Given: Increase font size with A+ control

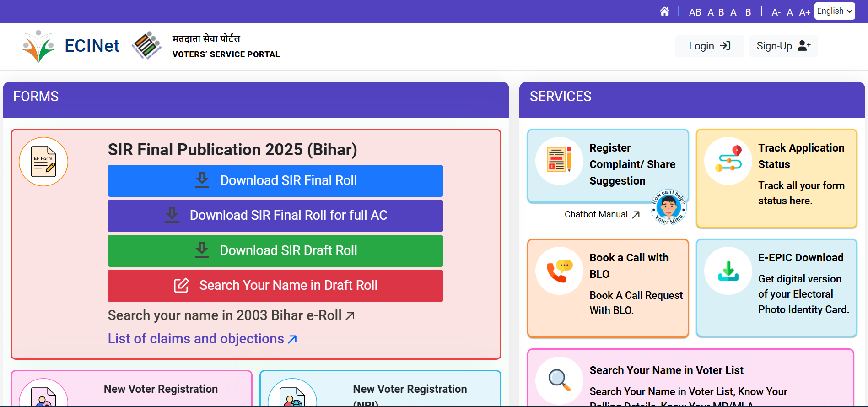Looking at the screenshot, I should point(804,12).
